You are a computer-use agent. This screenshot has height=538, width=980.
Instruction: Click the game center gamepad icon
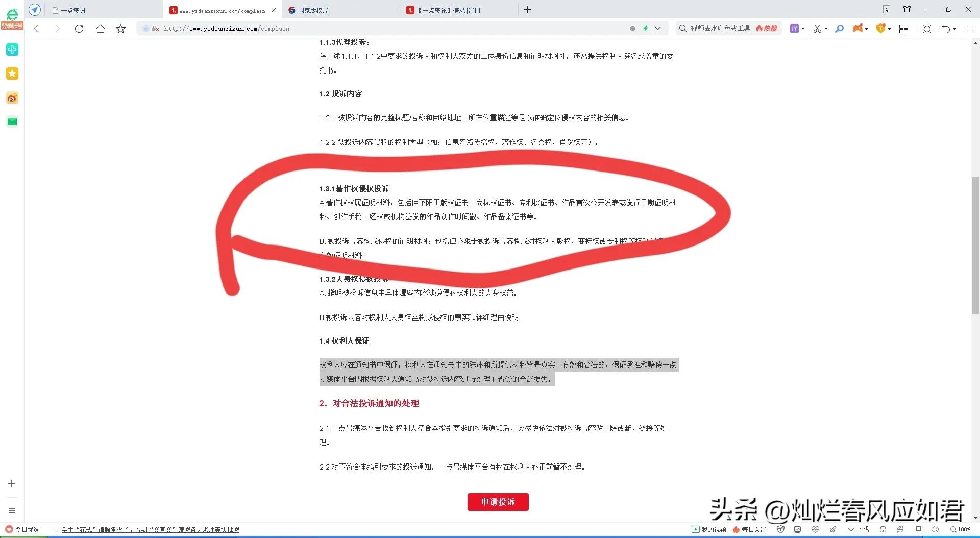(859, 29)
